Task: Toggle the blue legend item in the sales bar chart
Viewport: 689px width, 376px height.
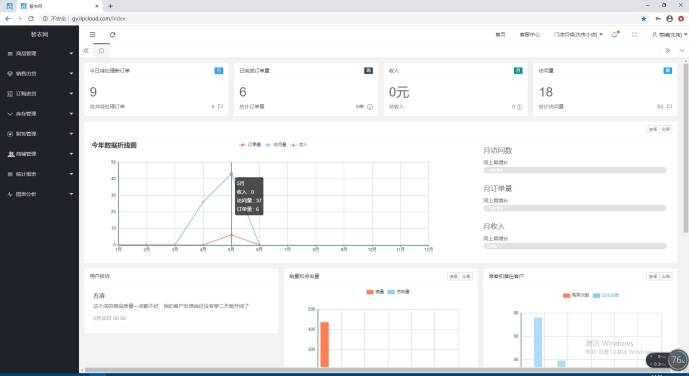Action: 399,292
